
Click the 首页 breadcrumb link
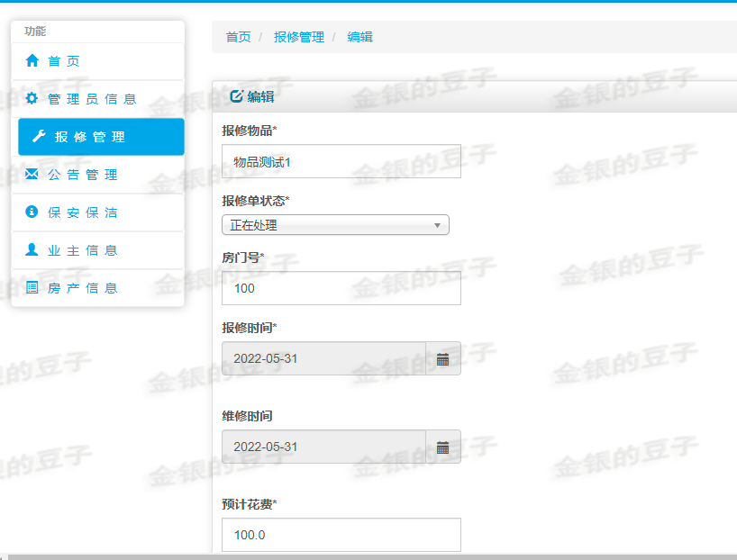click(x=237, y=37)
